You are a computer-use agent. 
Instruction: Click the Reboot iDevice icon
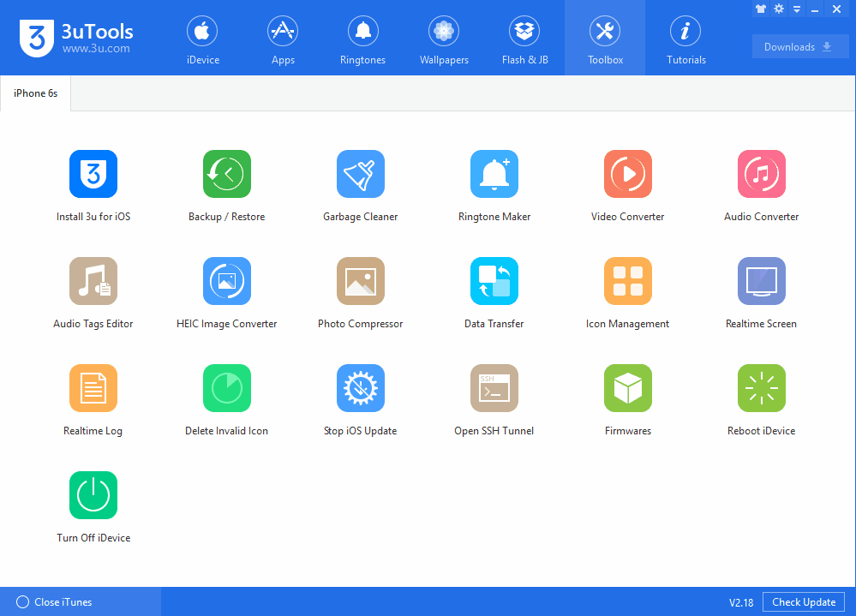(762, 388)
